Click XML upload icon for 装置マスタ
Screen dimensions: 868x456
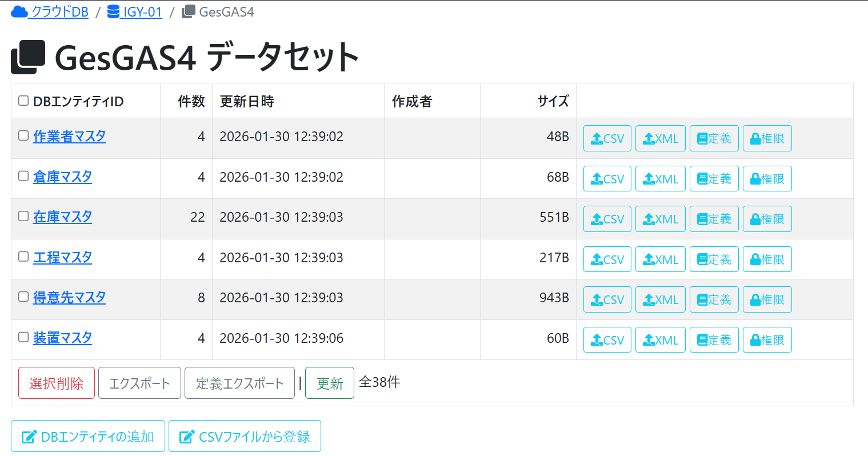[x=649, y=341]
